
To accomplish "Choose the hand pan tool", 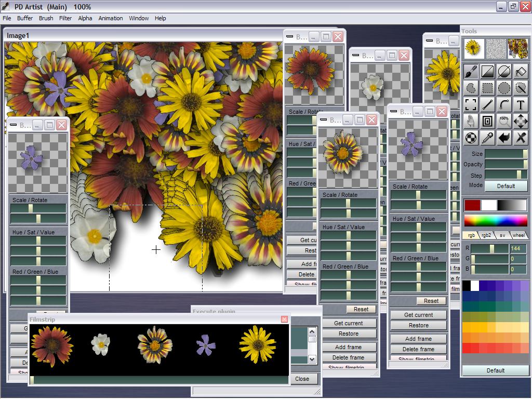I will [471, 121].
